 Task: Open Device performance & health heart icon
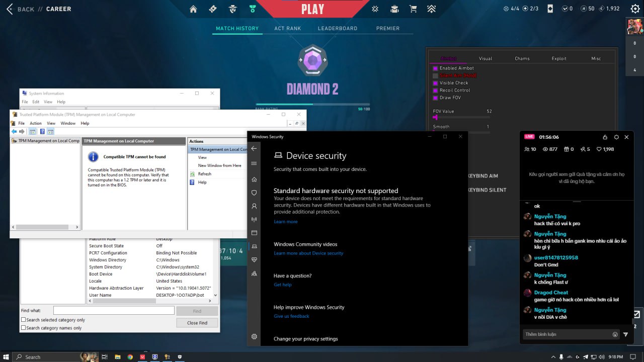click(254, 260)
